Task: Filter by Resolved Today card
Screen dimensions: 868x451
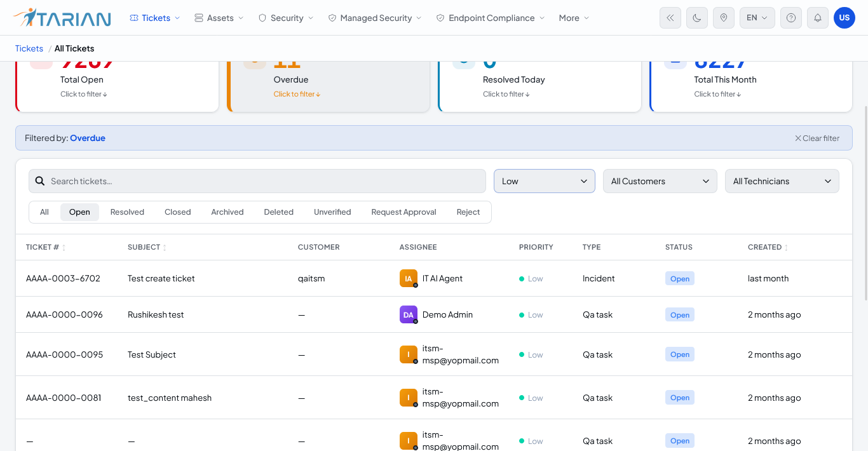Action: coord(539,86)
